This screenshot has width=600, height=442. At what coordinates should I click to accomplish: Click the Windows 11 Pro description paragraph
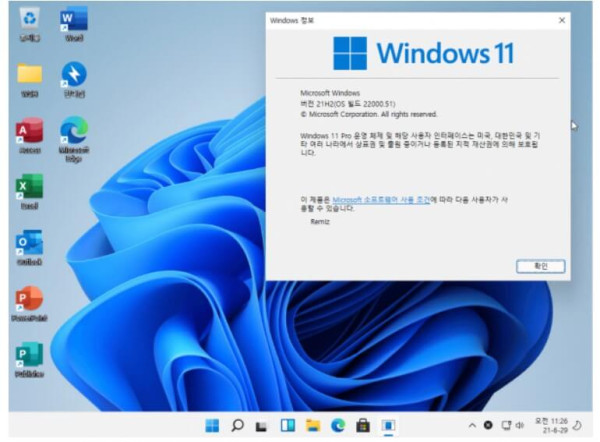pos(420,144)
